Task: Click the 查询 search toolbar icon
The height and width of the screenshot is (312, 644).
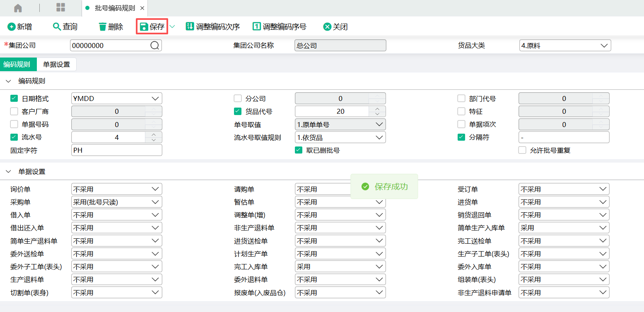Action: 57,27
